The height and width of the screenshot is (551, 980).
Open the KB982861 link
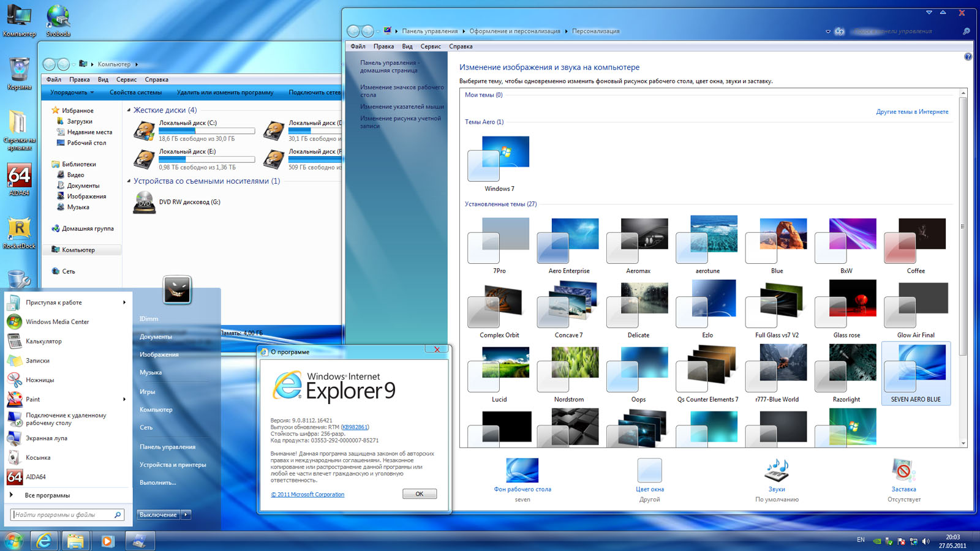(x=355, y=427)
